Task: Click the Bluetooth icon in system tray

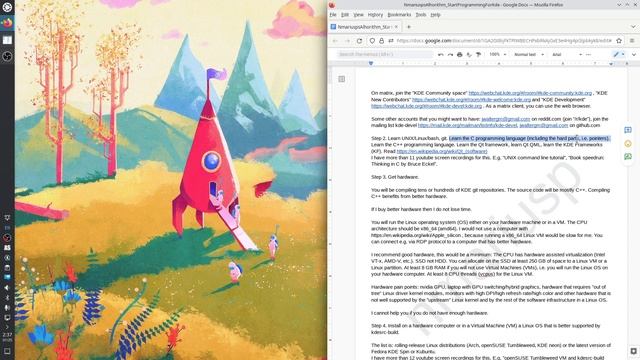Action: point(7,298)
